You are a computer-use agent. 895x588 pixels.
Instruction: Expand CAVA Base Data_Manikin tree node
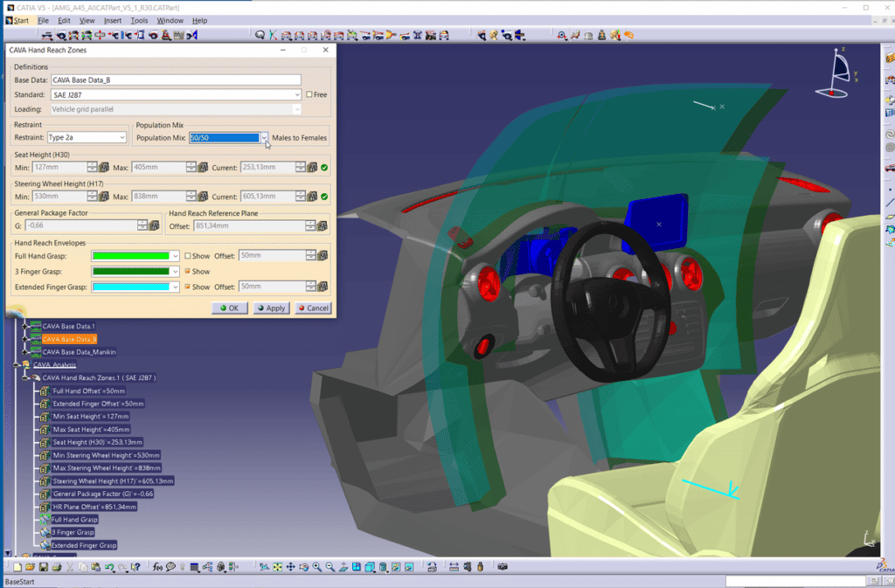coord(25,352)
